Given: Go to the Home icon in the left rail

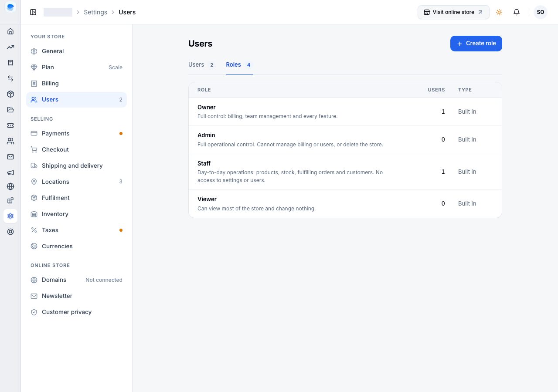Looking at the screenshot, I should pos(10,31).
